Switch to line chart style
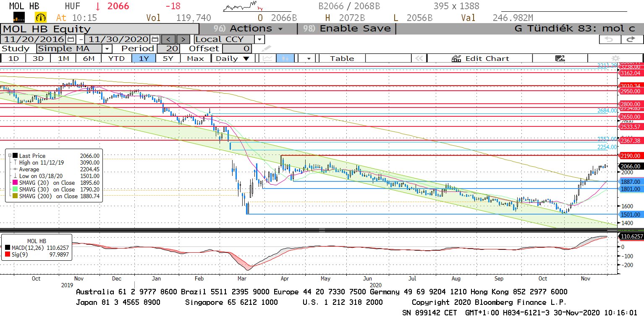 (x=267, y=58)
